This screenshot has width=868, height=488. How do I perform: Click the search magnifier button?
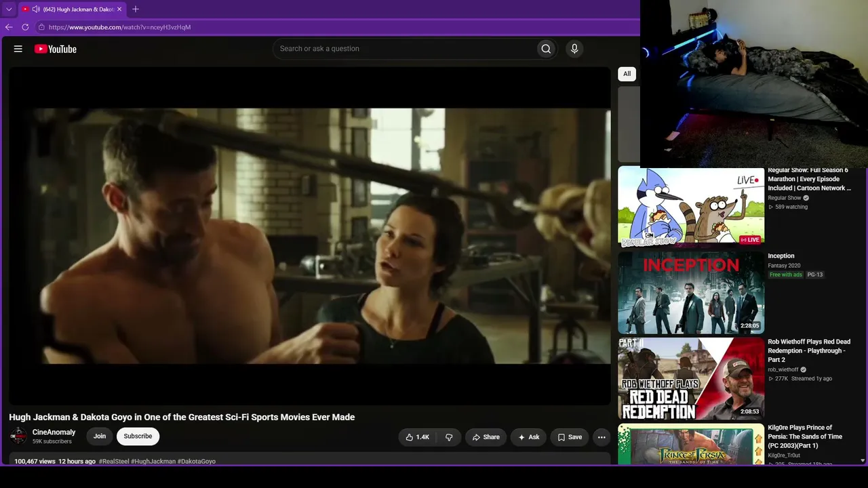[546, 49]
